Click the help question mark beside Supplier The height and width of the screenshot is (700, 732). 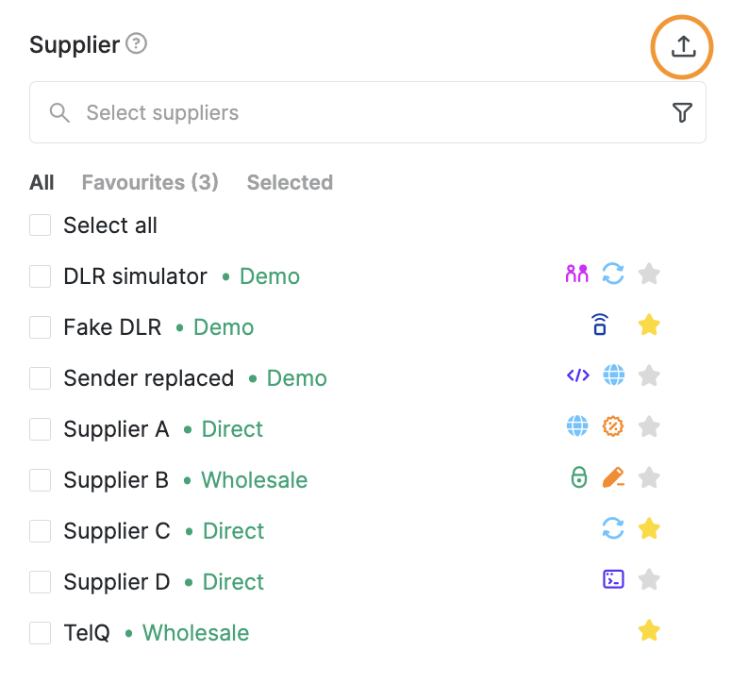pos(137,44)
